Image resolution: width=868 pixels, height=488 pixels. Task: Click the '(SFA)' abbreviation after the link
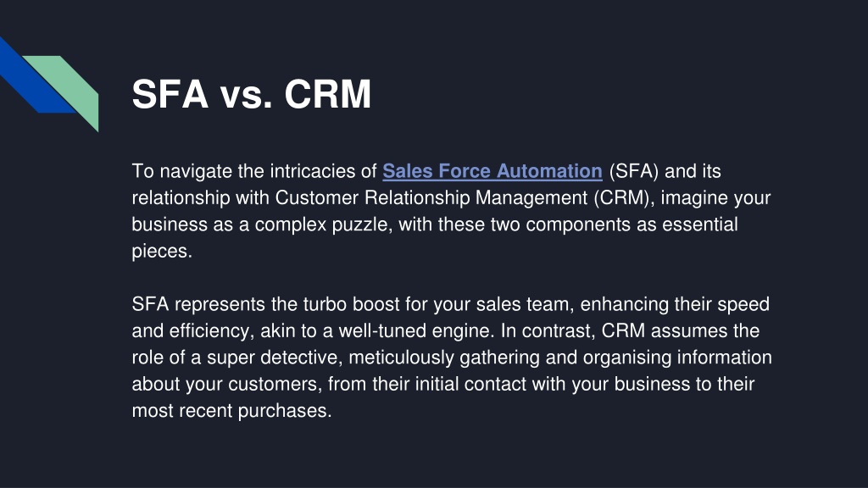click(x=634, y=171)
